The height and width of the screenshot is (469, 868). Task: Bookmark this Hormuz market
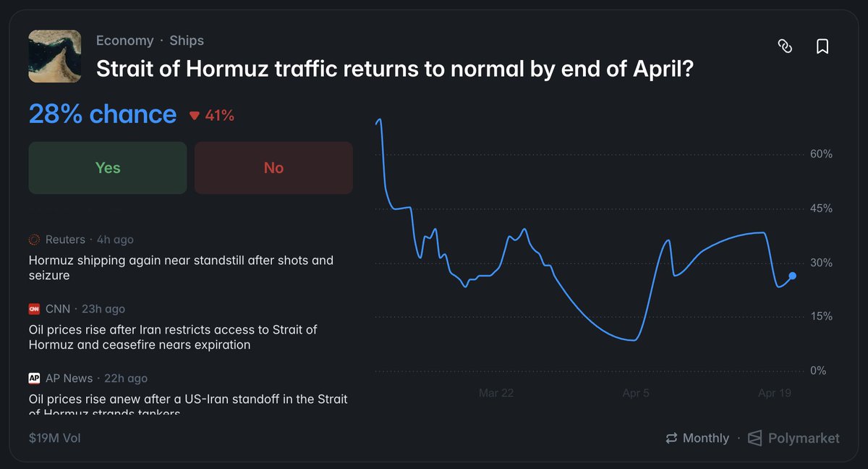[x=822, y=46]
